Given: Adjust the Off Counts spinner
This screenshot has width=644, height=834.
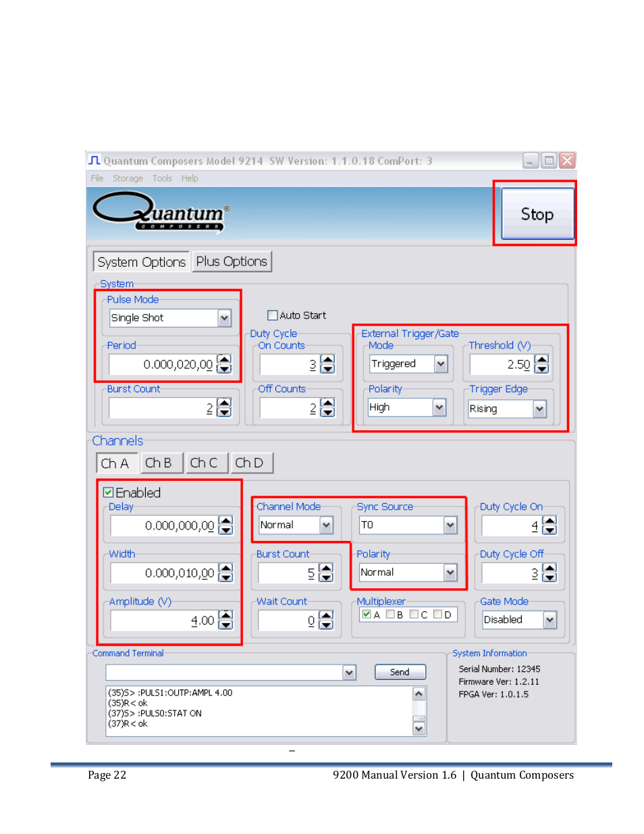Looking at the screenshot, I should point(327,408).
